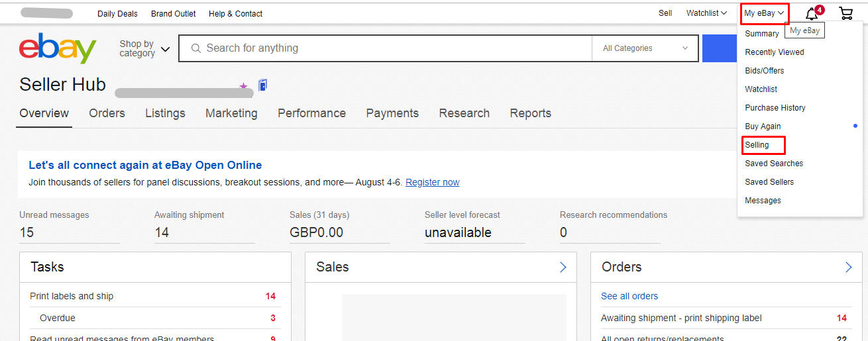The width and height of the screenshot is (868, 341).
Task: Open the All Categories combo box
Action: click(x=645, y=48)
